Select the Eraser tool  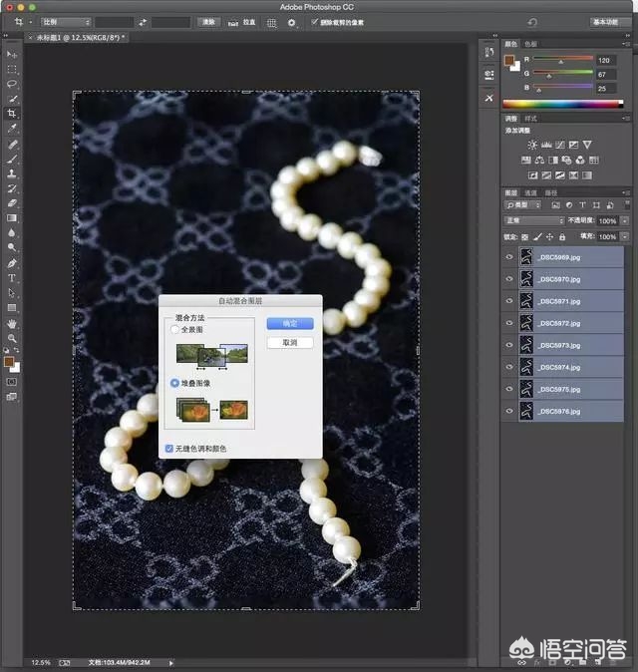click(12, 203)
